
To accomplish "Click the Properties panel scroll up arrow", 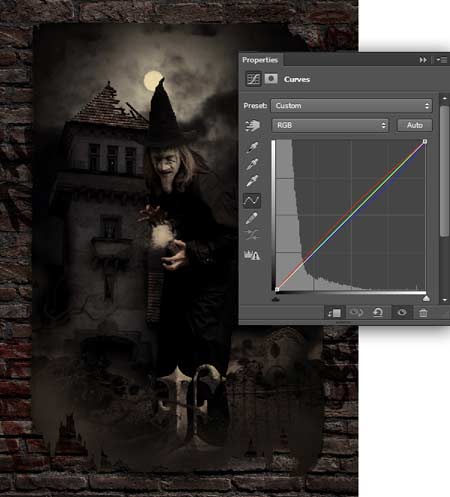I will (x=444, y=99).
